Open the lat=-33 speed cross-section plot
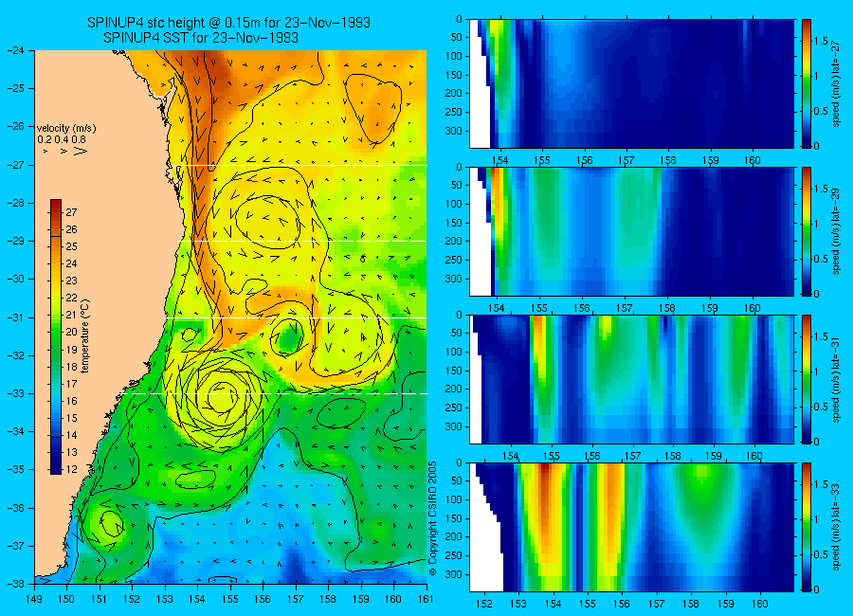The height and width of the screenshot is (616, 853). point(631,527)
